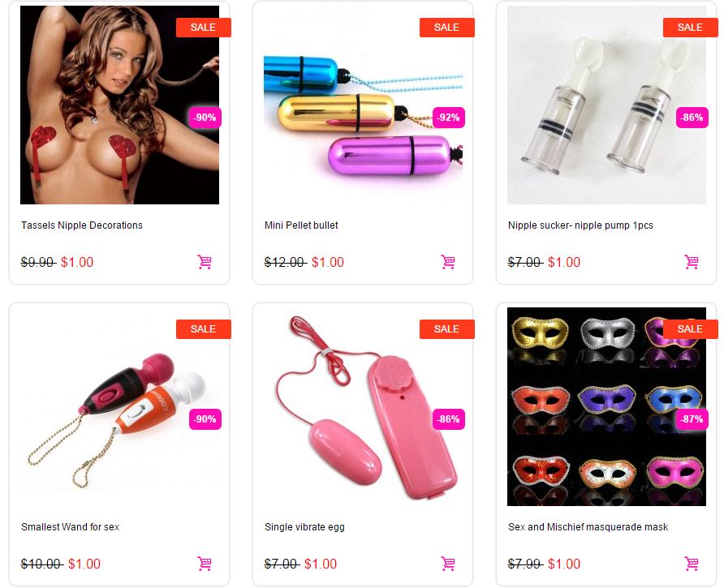Add Tassels Nipple Decorations to cart

(x=205, y=262)
